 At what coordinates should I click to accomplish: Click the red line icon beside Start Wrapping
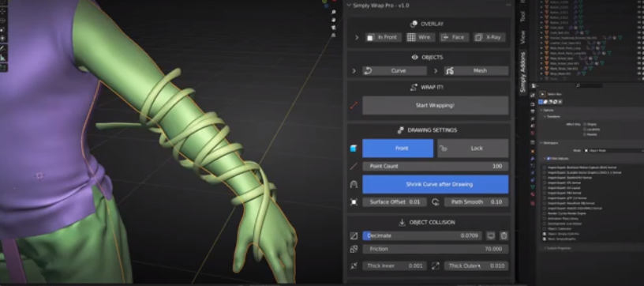pyautogui.click(x=354, y=106)
